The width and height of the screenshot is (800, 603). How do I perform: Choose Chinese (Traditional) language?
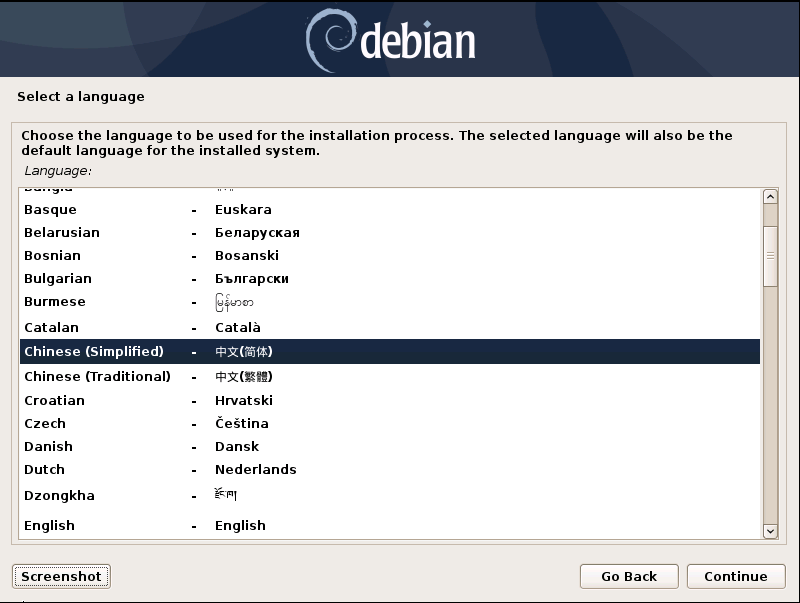point(390,376)
